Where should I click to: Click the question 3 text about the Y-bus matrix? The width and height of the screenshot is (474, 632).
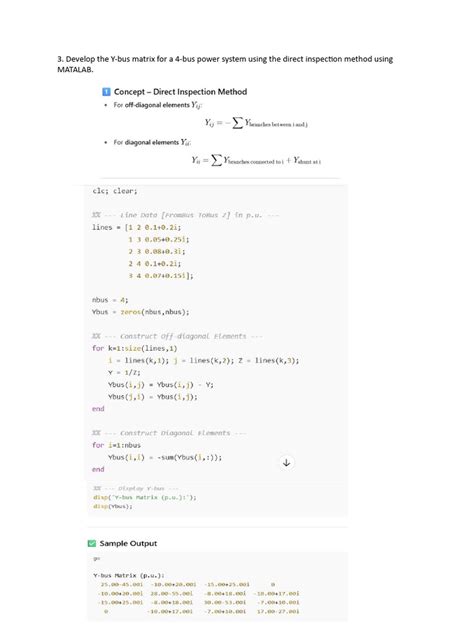[225, 64]
